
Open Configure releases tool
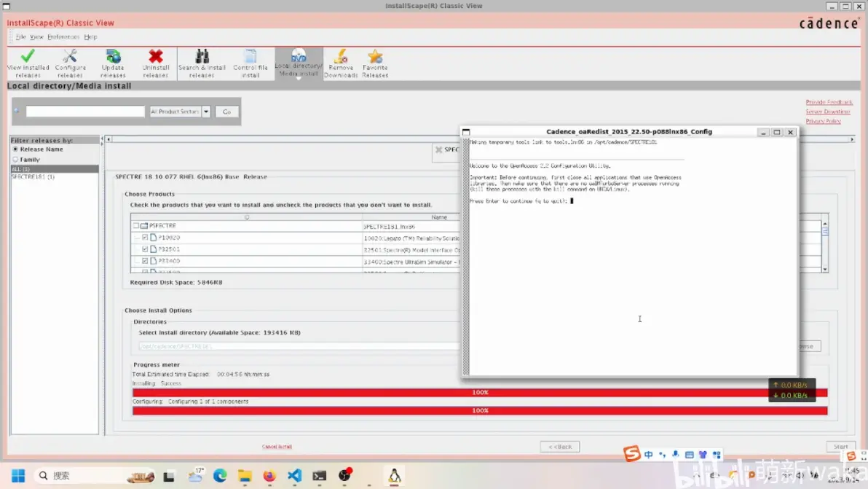pyautogui.click(x=70, y=63)
